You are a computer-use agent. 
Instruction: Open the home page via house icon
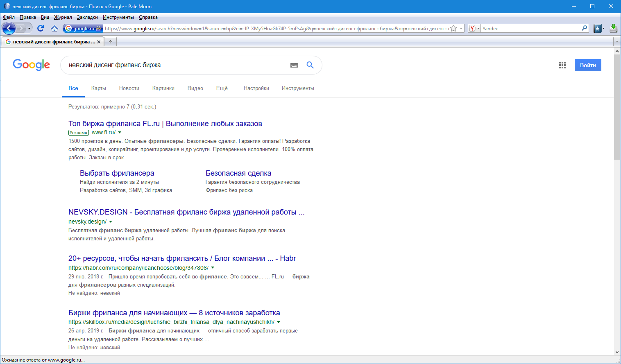click(54, 28)
